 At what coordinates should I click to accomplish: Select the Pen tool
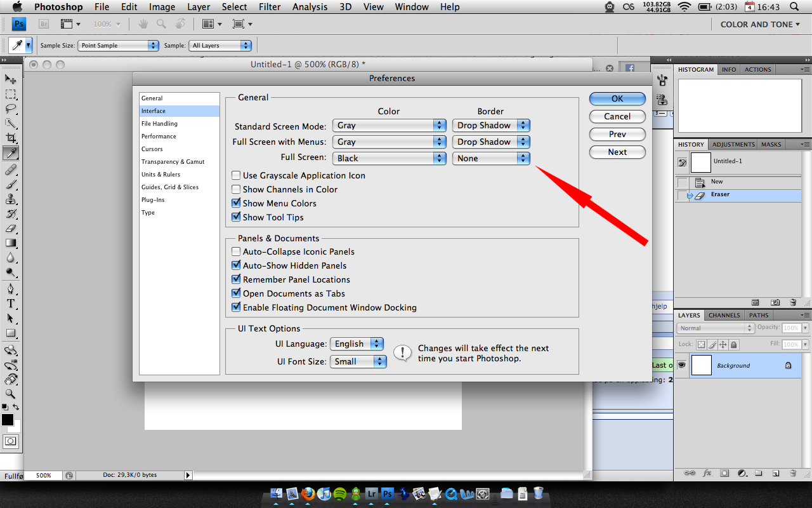click(11, 290)
